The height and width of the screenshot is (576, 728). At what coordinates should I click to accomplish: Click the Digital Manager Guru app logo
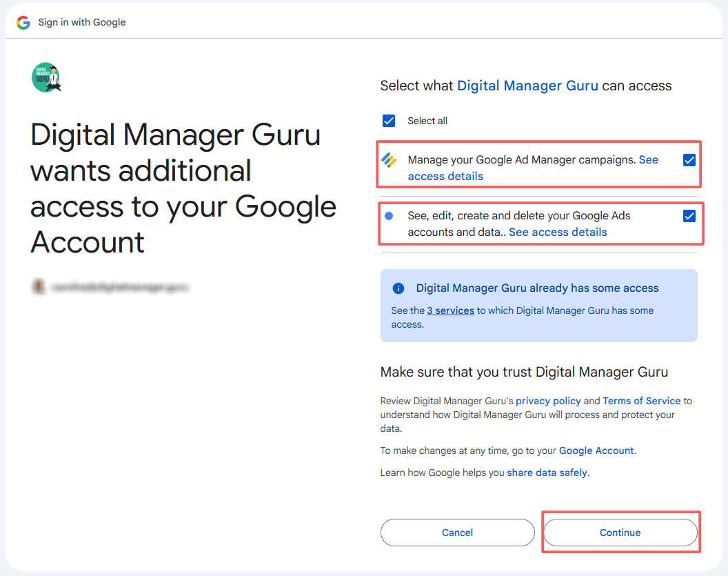pos(46,77)
